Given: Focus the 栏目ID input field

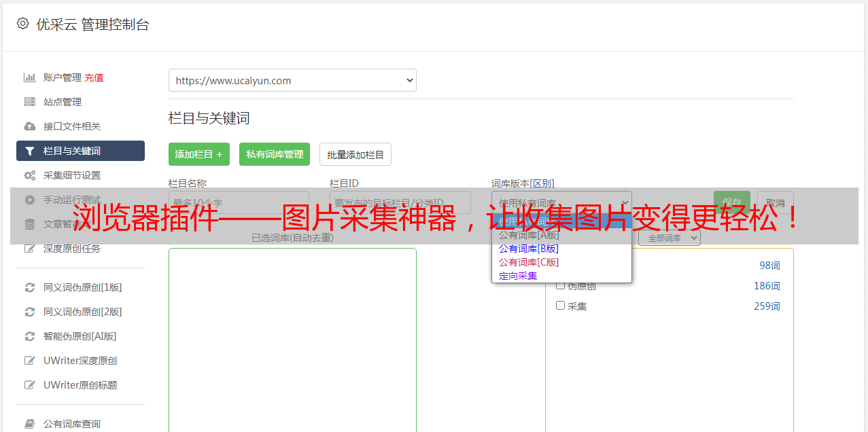Looking at the screenshot, I should (x=400, y=202).
